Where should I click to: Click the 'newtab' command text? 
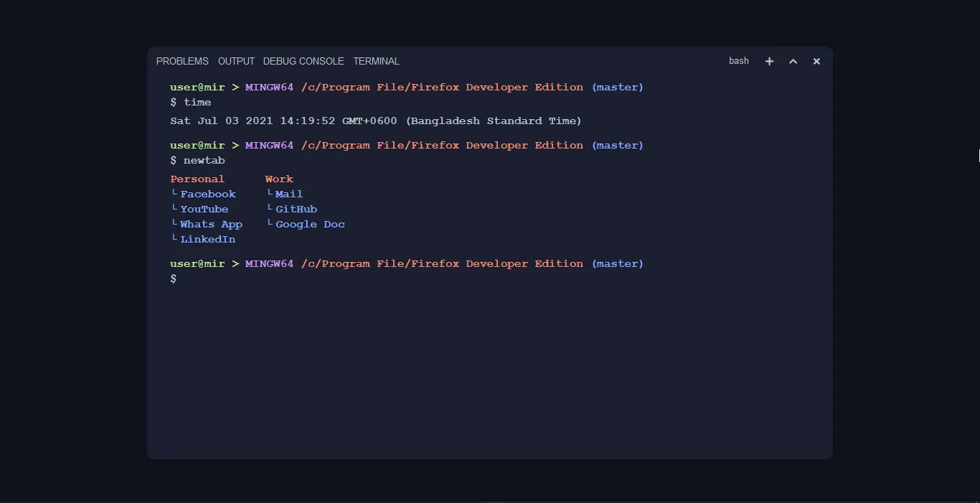tap(204, 160)
